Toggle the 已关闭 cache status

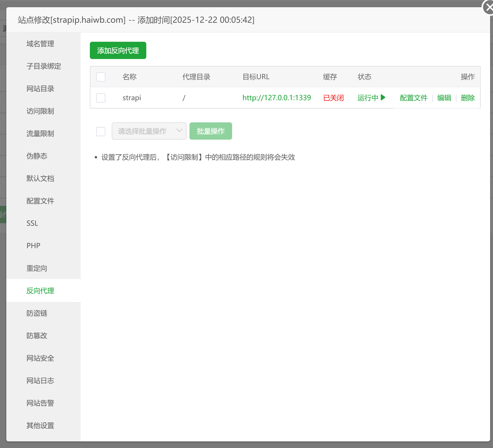click(x=333, y=98)
